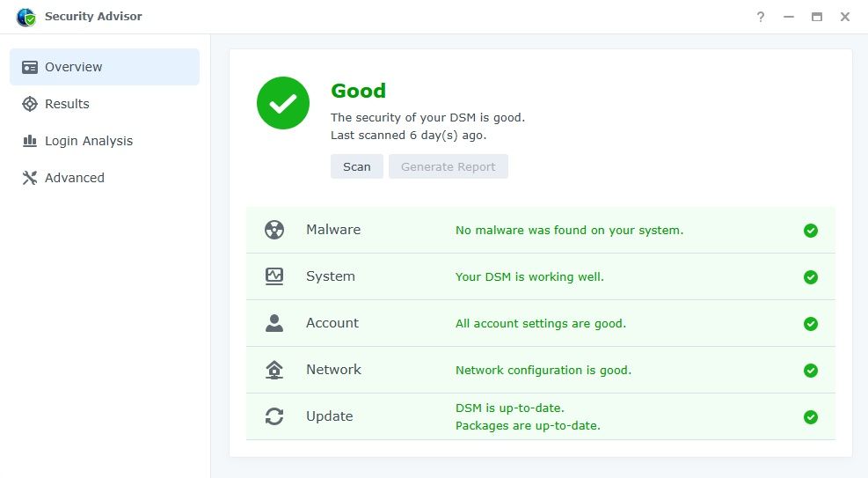Click the green check in Update row

coord(811,416)
